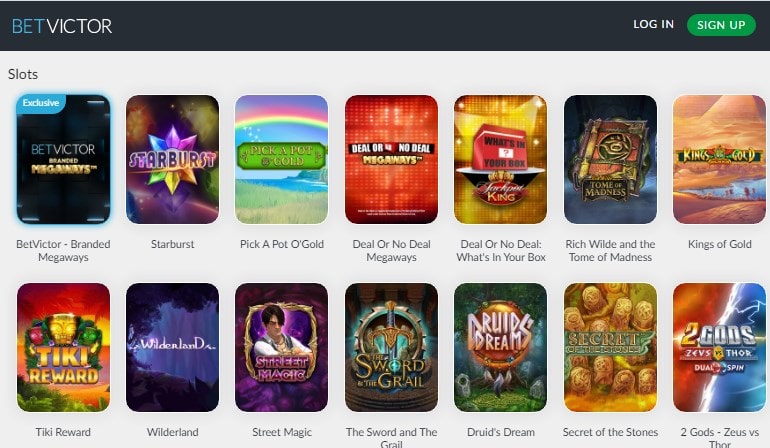Click the green Sign Up button

click(721, 25)
